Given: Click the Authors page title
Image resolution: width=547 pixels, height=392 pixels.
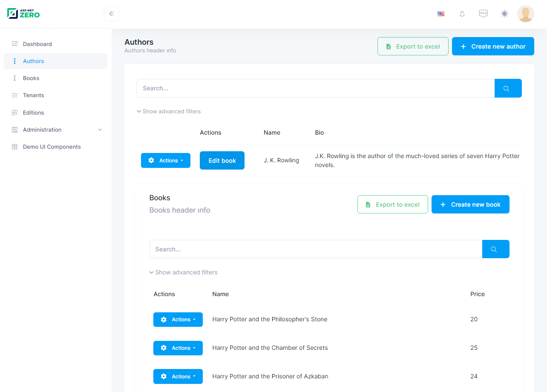Looking at the screenshot, I should 139,42.
